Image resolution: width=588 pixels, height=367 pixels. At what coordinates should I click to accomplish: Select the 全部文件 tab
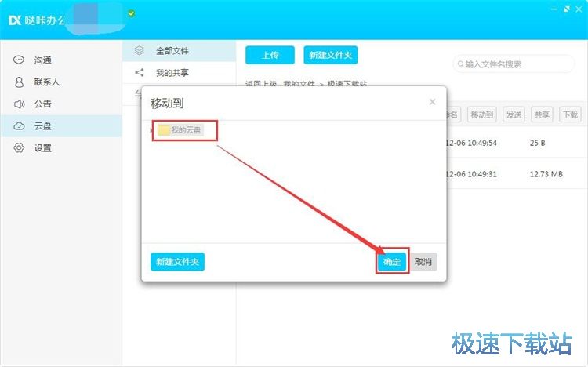180,51
